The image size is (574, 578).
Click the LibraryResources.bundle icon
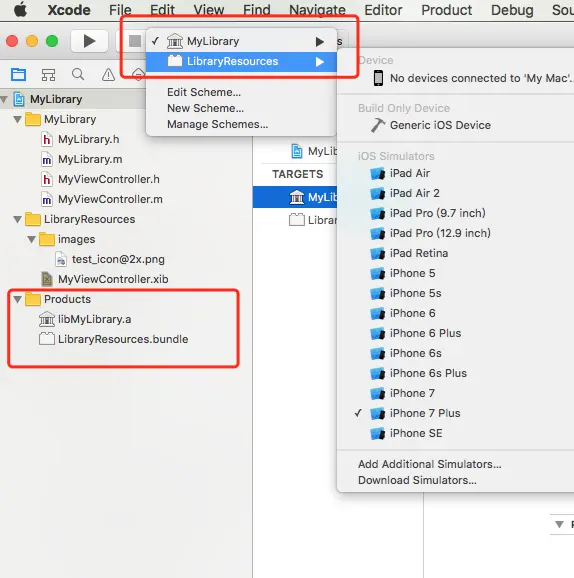click(x=47, y=339)
